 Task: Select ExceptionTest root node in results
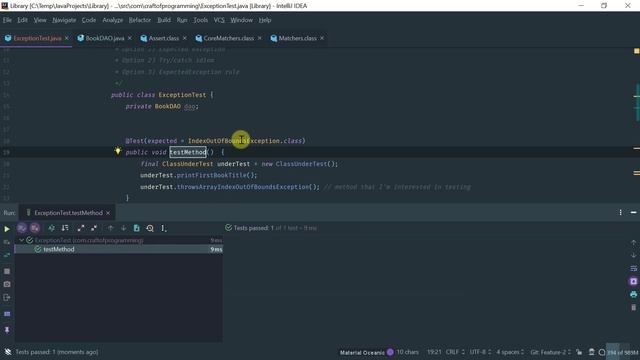(118, 240)
